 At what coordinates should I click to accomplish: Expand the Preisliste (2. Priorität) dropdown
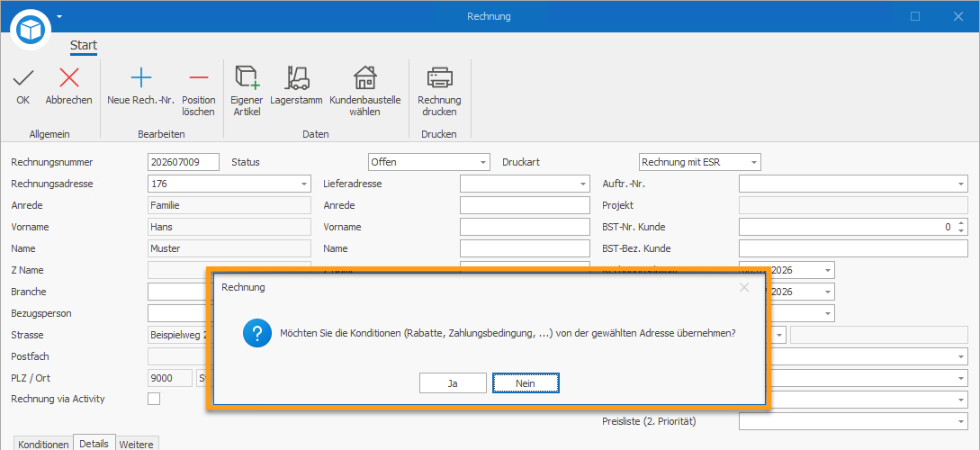pos(960,422)
